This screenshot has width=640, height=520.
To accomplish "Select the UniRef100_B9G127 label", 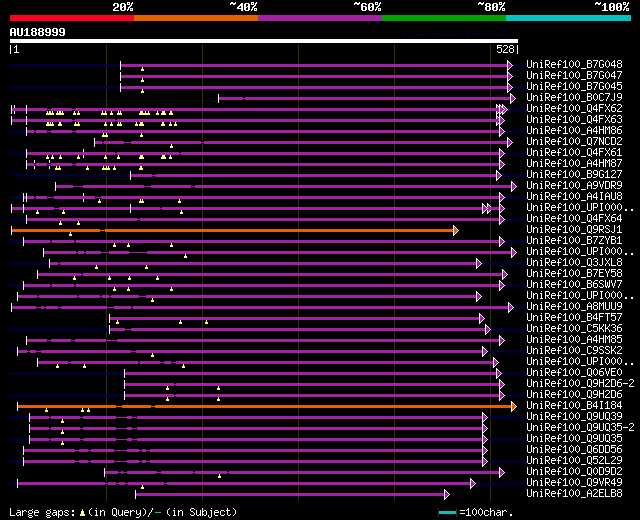I will [x=574, y=175].
